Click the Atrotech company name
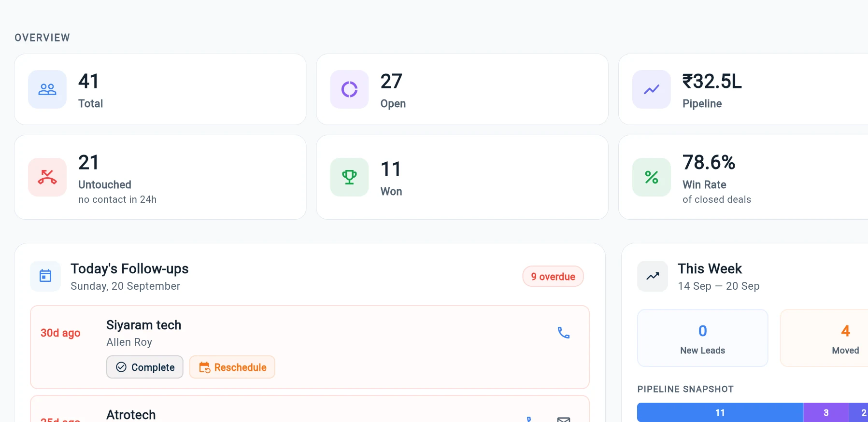Viewport: 868px width, 422px height. click(131, 415)
